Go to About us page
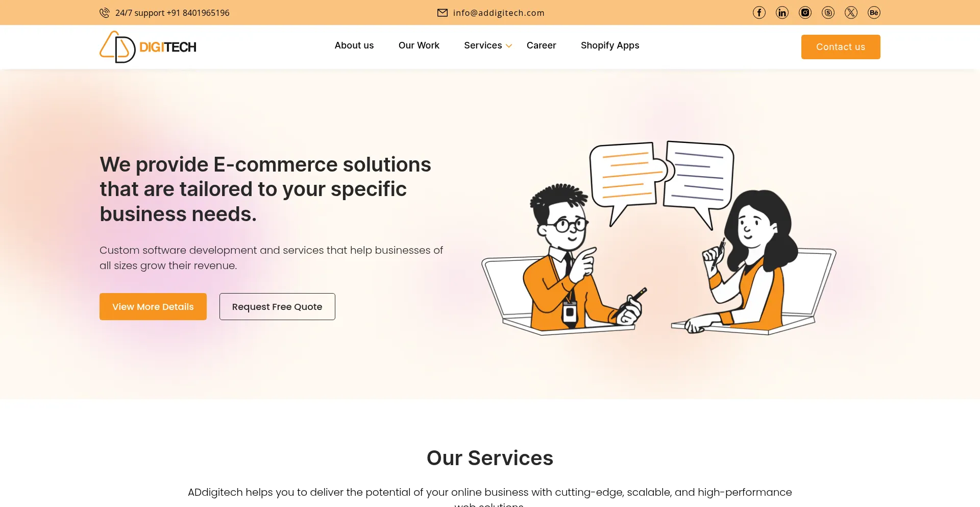The image size is (980, 507). tap(354, 45)
